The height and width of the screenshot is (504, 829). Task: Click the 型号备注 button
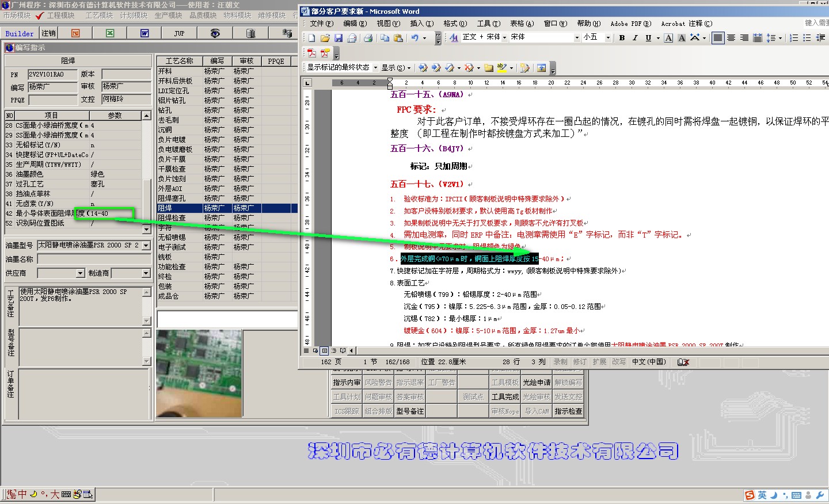pyautogui.click(x=410, y=411)
